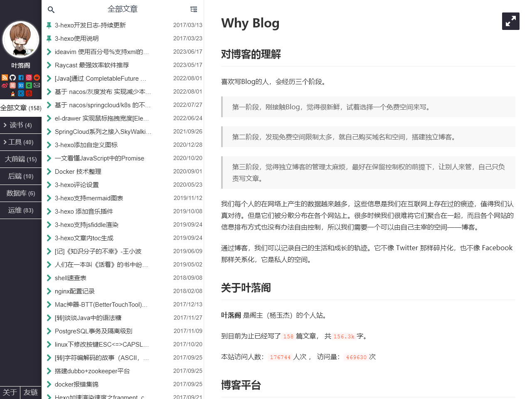Click the Why Blog page title
Viewport: 532px width, 399px height.
coord(250,23)
